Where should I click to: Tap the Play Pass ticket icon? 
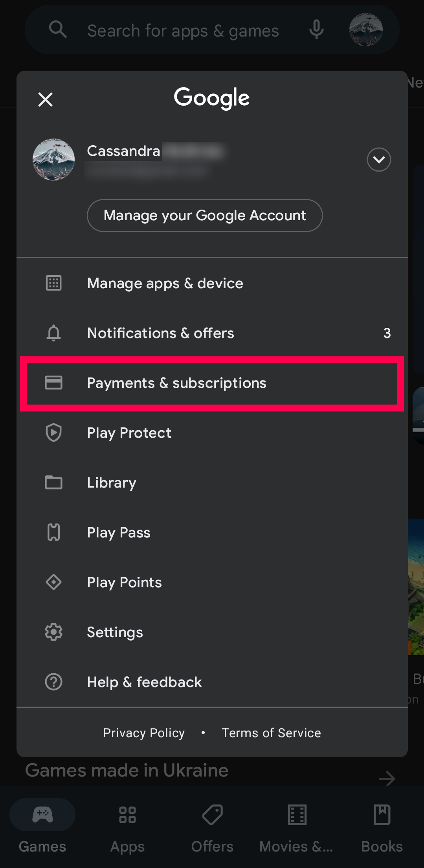[x=54, y=532]
